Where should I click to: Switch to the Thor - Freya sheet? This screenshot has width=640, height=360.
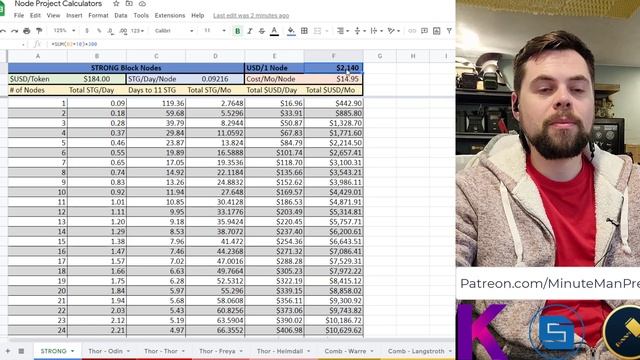[217, 351]
